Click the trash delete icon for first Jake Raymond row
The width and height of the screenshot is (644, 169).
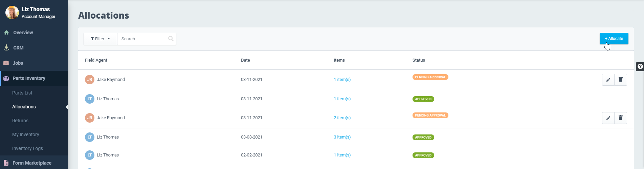pos(621,80)
